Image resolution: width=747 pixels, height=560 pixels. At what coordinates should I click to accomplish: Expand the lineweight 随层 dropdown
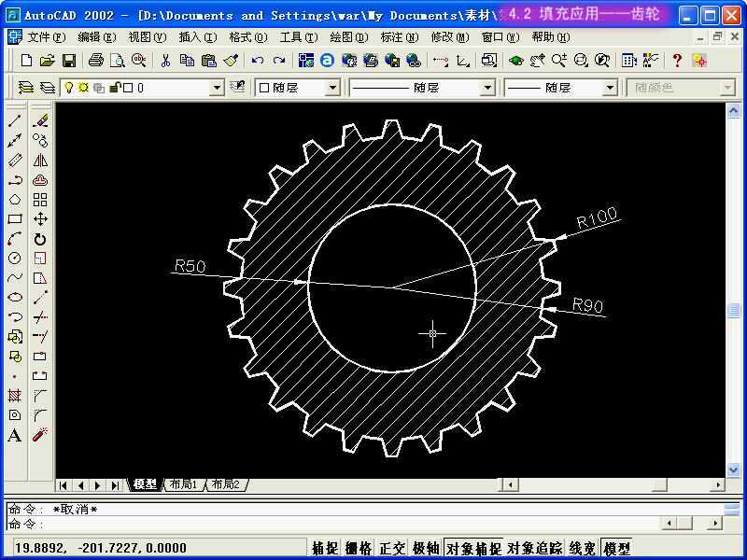pos(610,88)
